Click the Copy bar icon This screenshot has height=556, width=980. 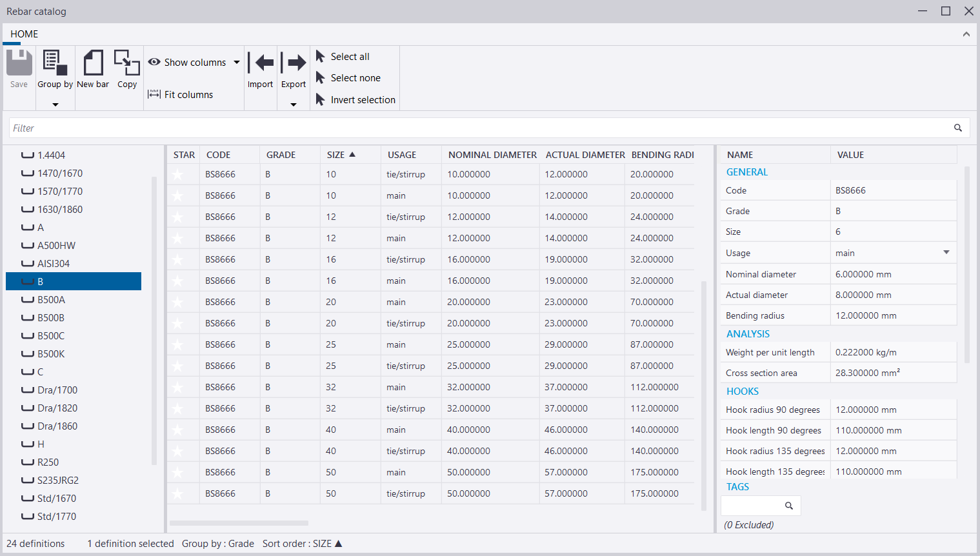pyautogui.click(x=127, y=63)
